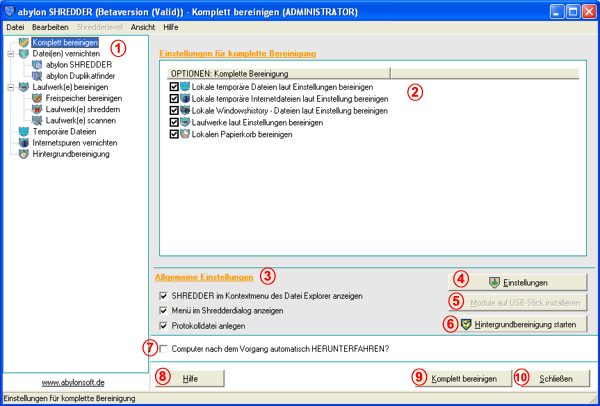Click the Laufwerk(e) shreddern red-X icon

[x=37, y=109]
